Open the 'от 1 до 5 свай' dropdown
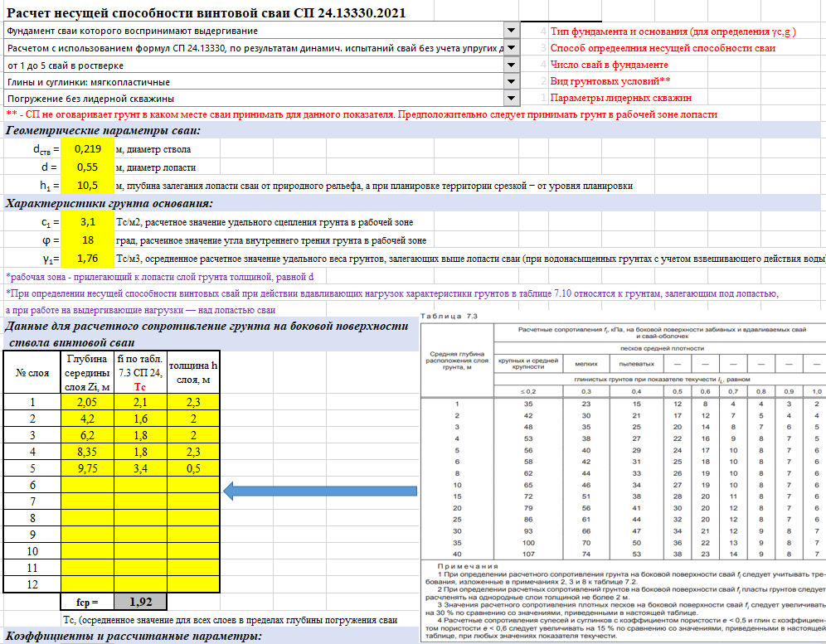Screen dimensions: 826x644 click(512, 65)
